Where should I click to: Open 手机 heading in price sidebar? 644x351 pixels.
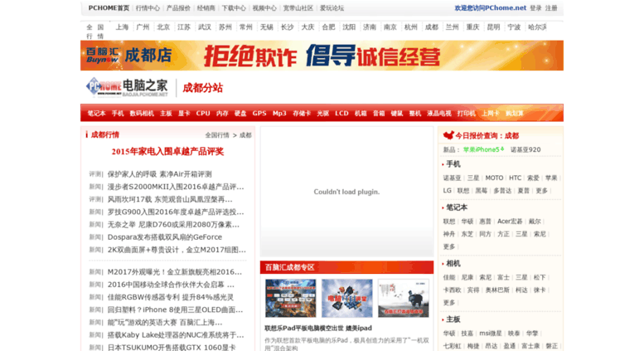(453, 164)
